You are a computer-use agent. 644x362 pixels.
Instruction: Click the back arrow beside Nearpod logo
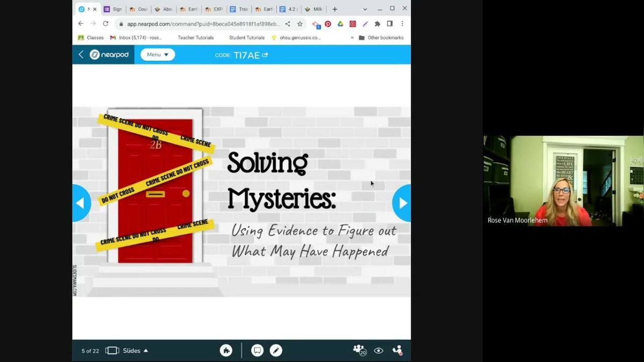81,54
